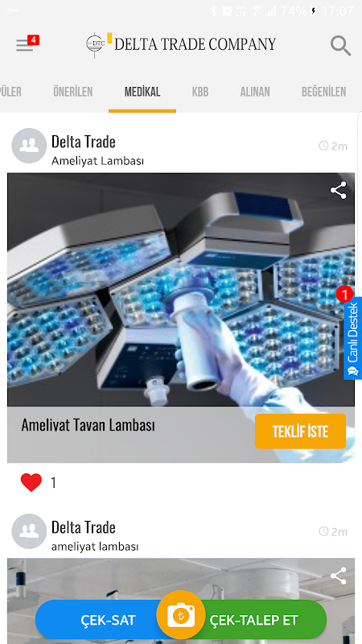Open Delta Trade avatar on first post
The width and height of the screenshot is (362, 644).
[x=29, y=146]
